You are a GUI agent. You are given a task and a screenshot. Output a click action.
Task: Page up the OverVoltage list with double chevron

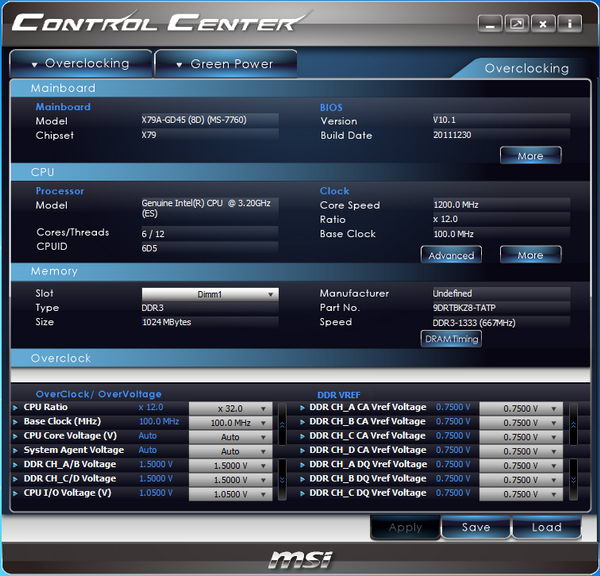pos(282,424)
